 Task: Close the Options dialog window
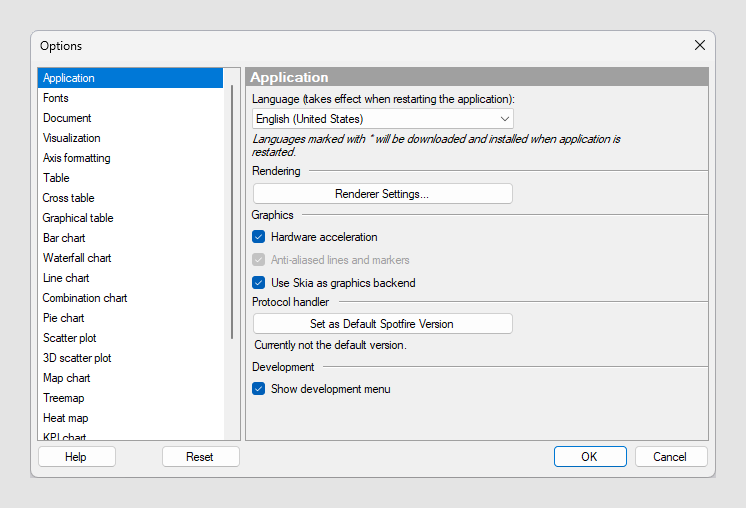(x=700, y=45)
